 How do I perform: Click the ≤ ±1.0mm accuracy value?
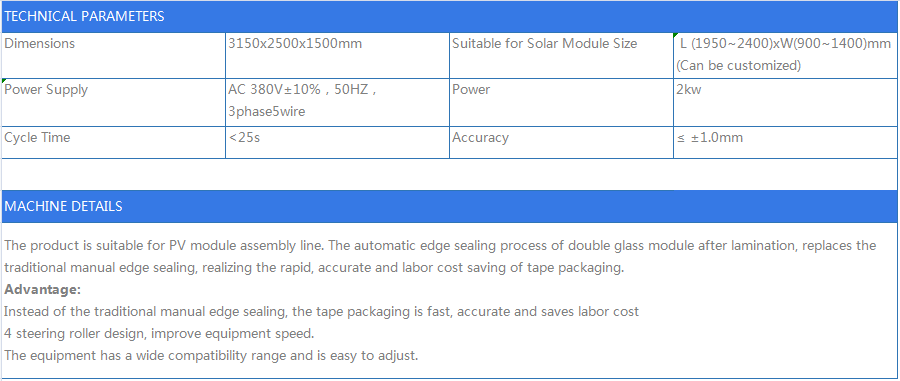[710, 138]
